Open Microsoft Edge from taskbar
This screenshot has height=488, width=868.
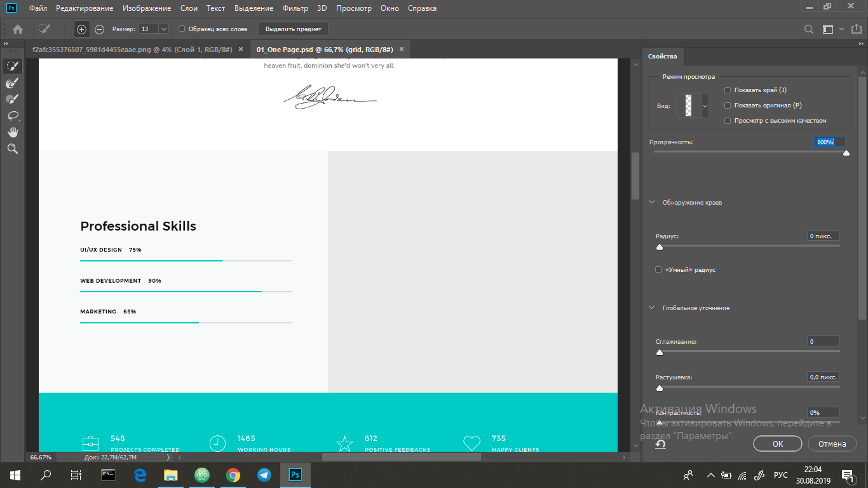coord(140,475)
